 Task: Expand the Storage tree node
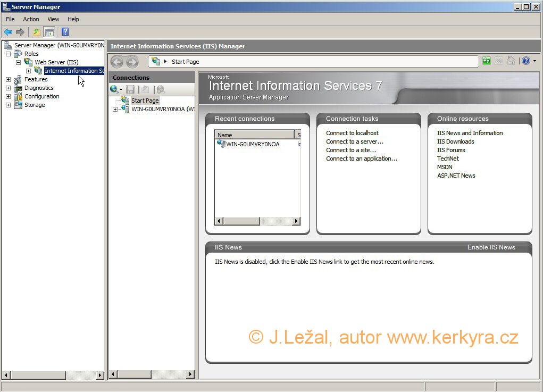click(8, 105)
